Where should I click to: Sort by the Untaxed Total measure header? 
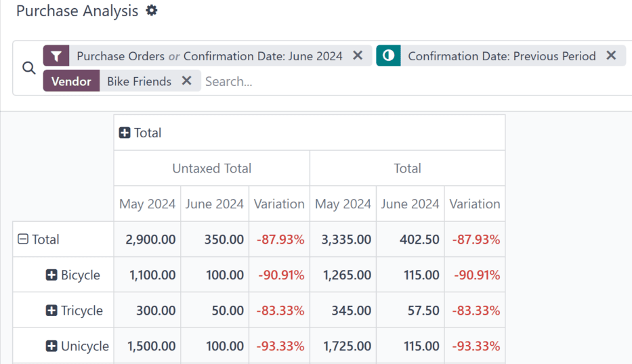click(211, 168)
